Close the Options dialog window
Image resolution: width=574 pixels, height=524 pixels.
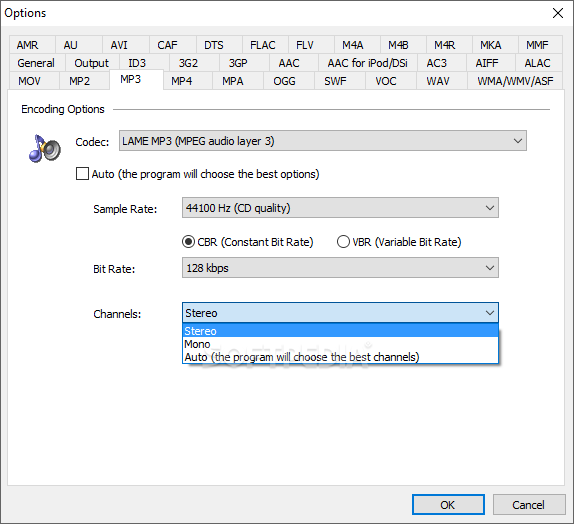558,13
